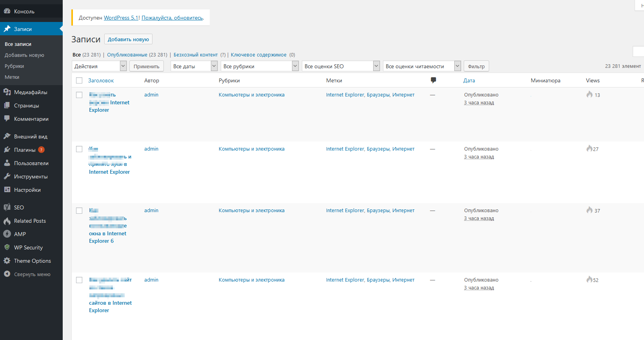Screen dimensions: 644x340
Task: Click the Tools wrench icon
Action: 7,176
